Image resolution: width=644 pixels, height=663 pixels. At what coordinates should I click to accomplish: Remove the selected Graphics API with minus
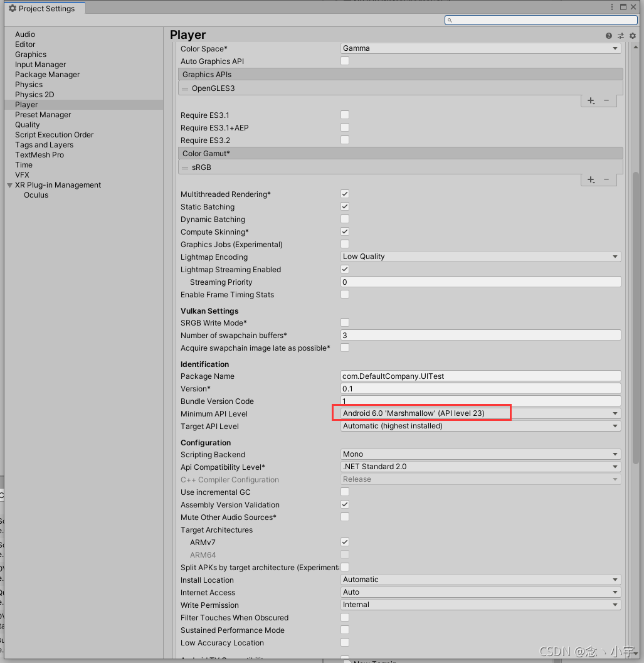point(606,100)
